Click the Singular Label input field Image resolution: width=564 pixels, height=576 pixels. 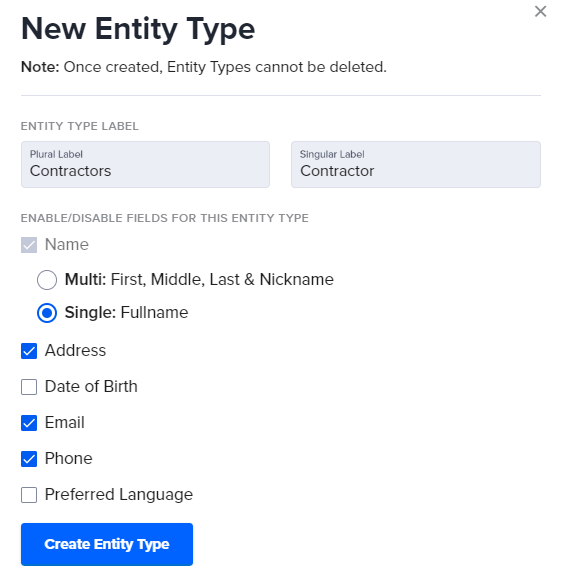pos(416,165)
